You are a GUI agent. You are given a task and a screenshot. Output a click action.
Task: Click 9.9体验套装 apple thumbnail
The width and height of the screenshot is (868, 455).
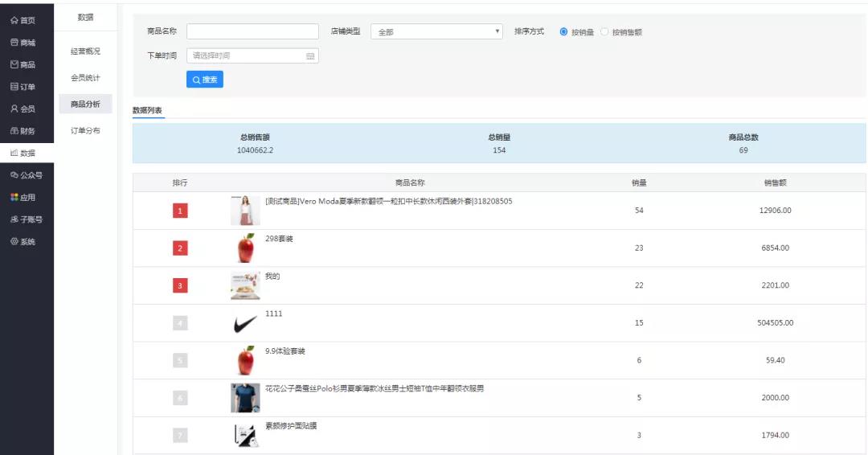[x=245, y=360]
